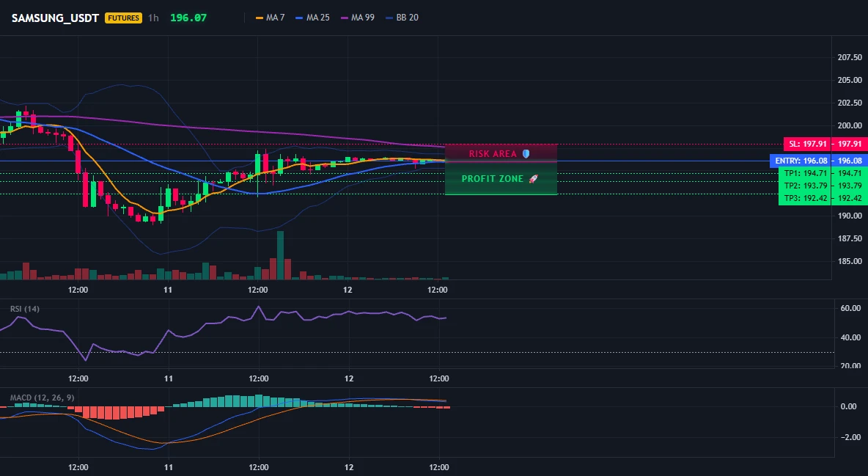The height and width of the screenshot is (476, 868).
Task: Toggle the BB 20 legend item
Action: (402, 18)
